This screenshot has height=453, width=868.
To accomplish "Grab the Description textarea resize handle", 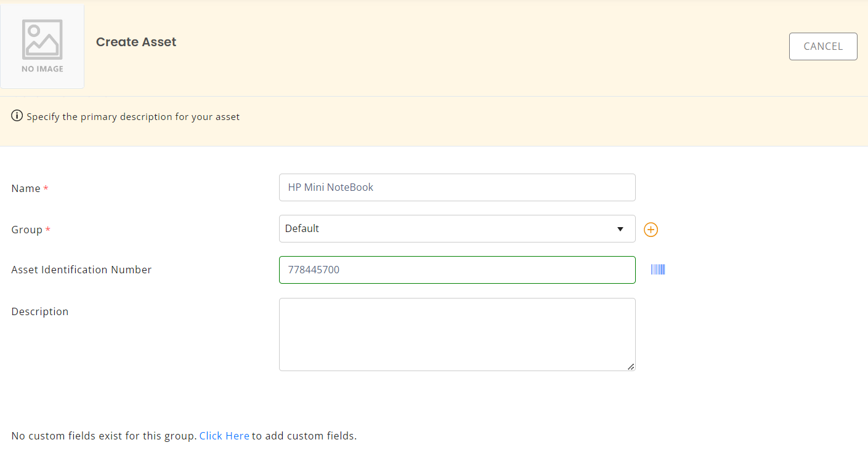I will (631, 367).
